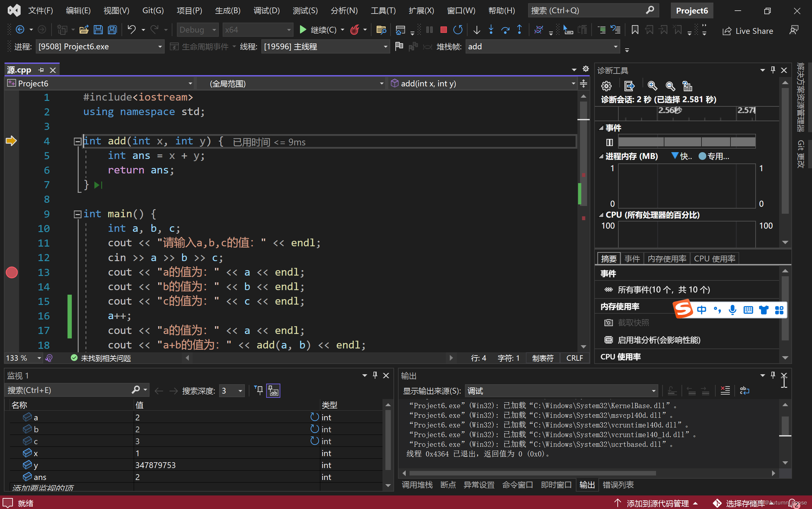Switch to the 内存使用率 tab
Viewport: 812px width, 509px height.
666,259
